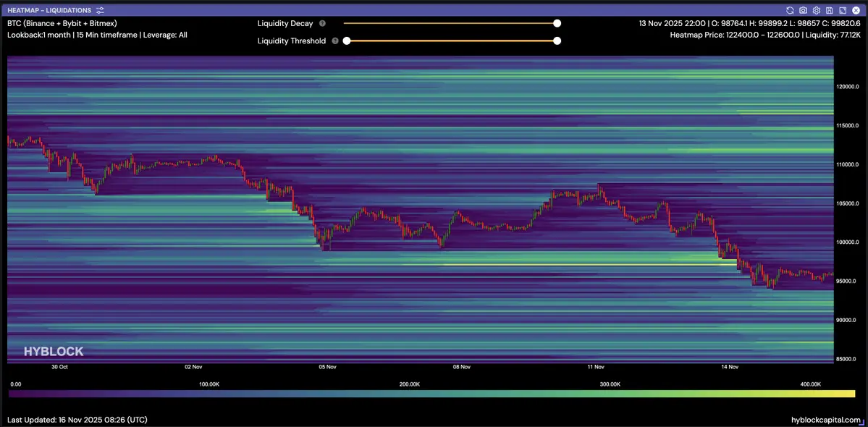Viewport: 868px width, 427px height.
Task: Click the 95000.0 price axis label
Action: (x=848, y=281)
